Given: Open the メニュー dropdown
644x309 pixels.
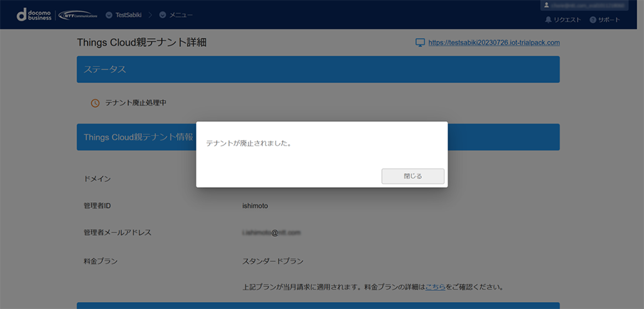Looking at the screenshot, I should [176, 15].
